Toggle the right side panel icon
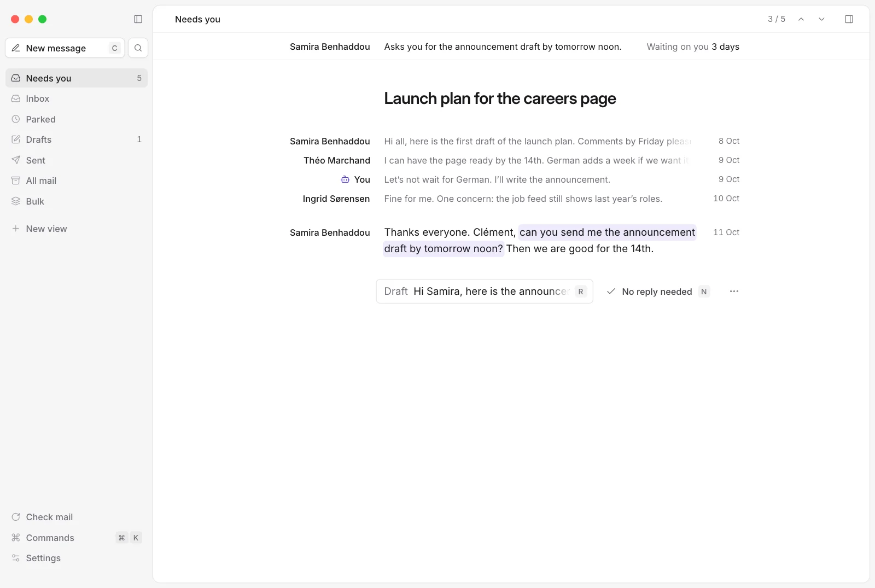The image size is (875, 588). [x=849, y=19]
